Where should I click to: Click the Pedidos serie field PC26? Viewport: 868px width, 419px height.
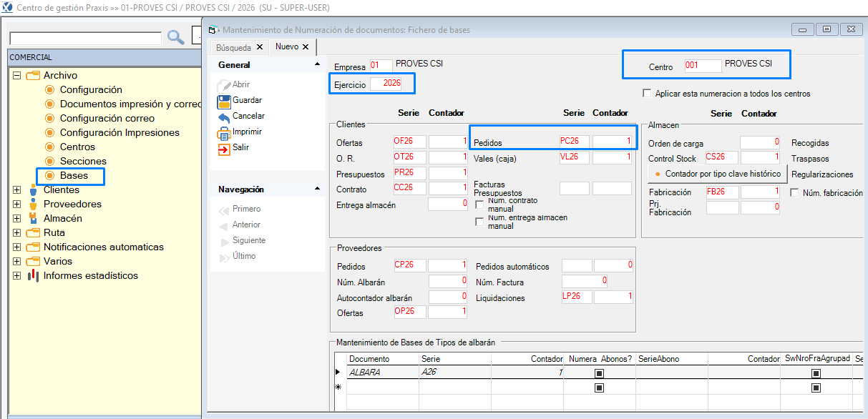[575, 141]
